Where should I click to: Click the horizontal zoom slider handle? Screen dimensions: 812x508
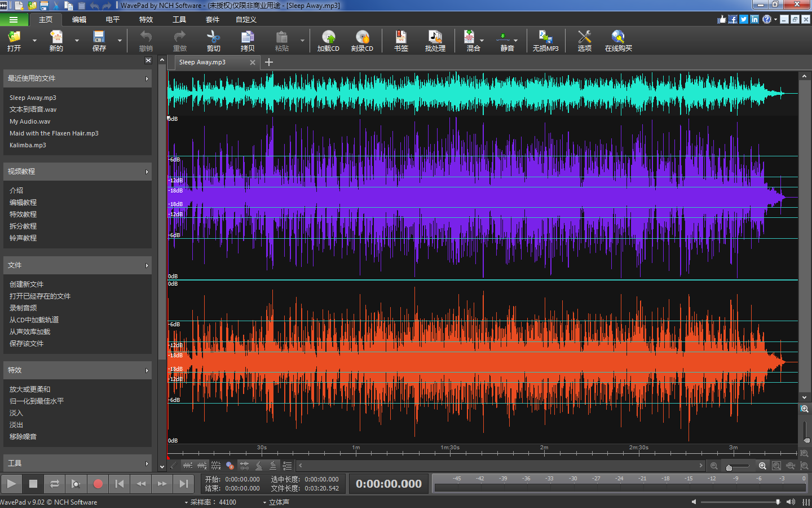tap(729, 467)
